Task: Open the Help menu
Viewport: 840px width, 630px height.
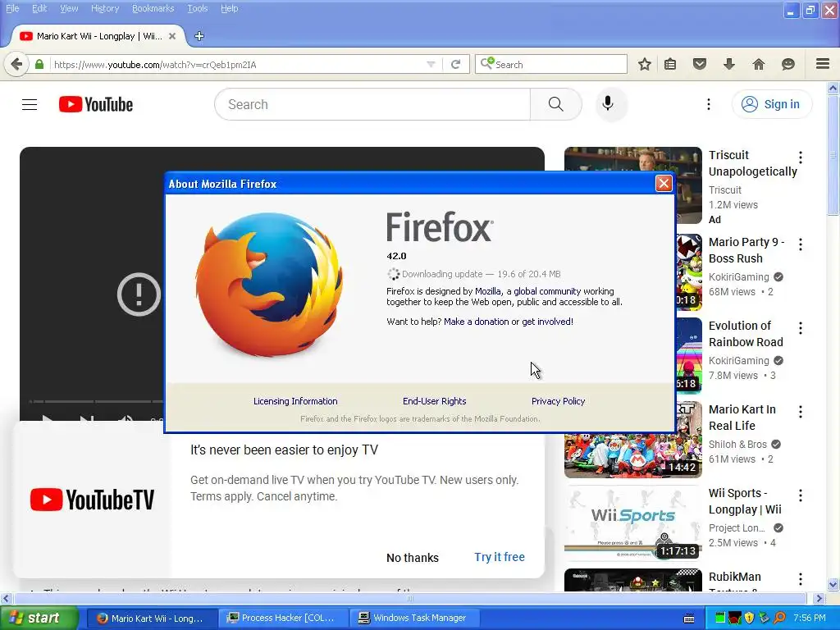Action: click(x=230, y=8)
